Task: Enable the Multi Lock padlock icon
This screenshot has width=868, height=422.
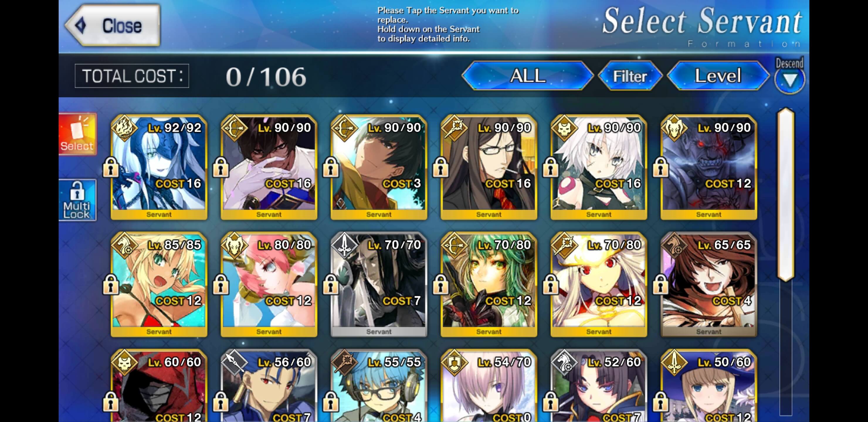Action: click(77, 200)
